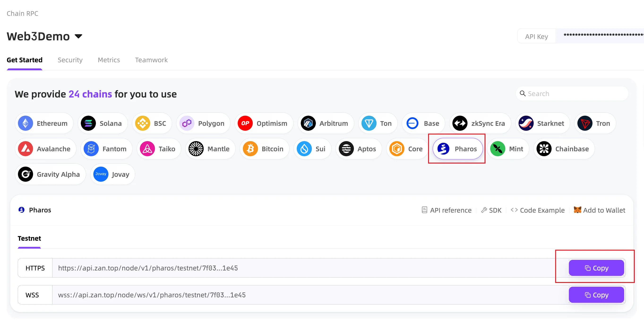Select the Ton chain icon
The image size is (644, 320).
(x=369, y=123)
